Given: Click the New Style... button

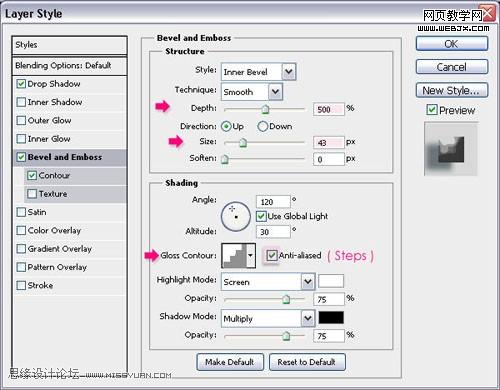Looking at the screenshot, I should pos(452,90).
